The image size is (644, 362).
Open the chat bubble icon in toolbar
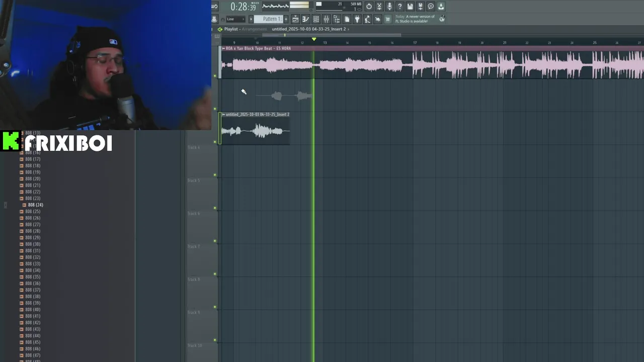[x=431, y=7]
